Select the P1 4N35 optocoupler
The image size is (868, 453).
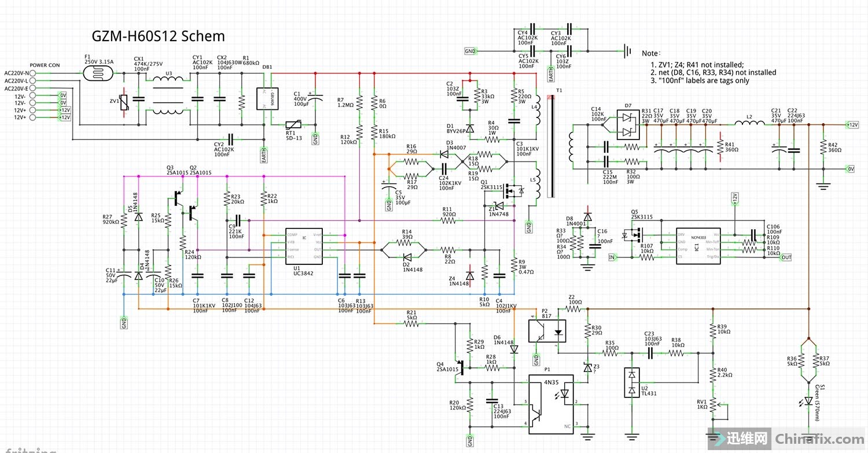(x=551, y=404)
